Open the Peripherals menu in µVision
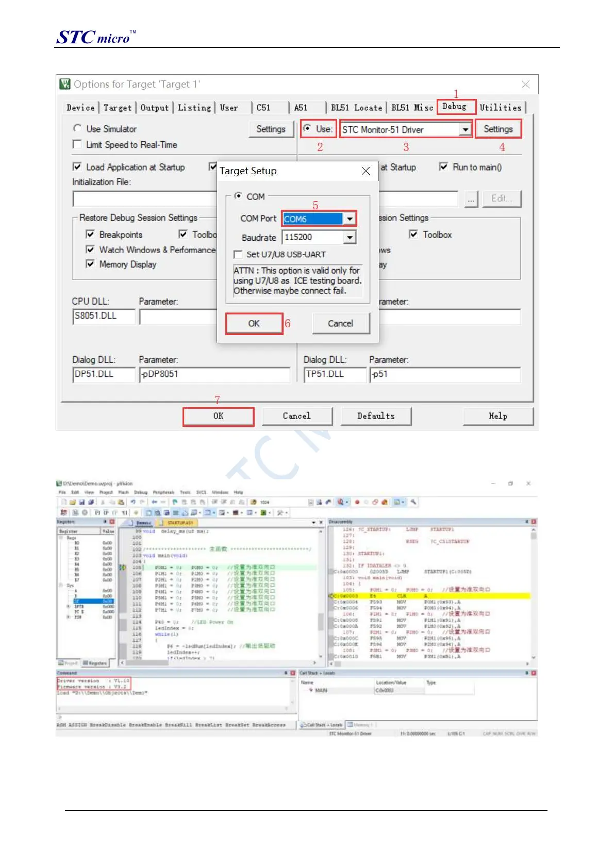This screenshot has height=868, width=614. [x=163, y=492]
